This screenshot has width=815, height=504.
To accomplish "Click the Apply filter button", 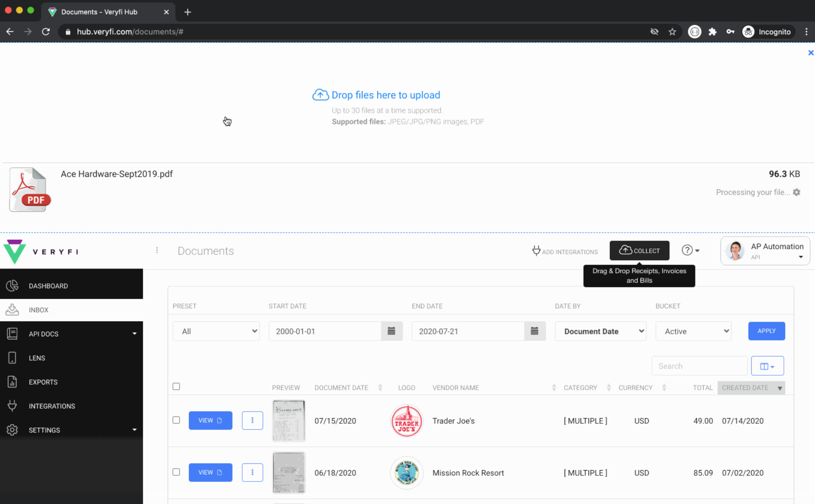I will click(x=767, y=331).
